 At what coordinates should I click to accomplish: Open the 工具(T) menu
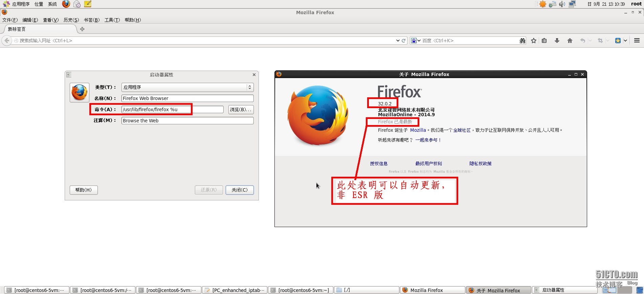[112, 20]
